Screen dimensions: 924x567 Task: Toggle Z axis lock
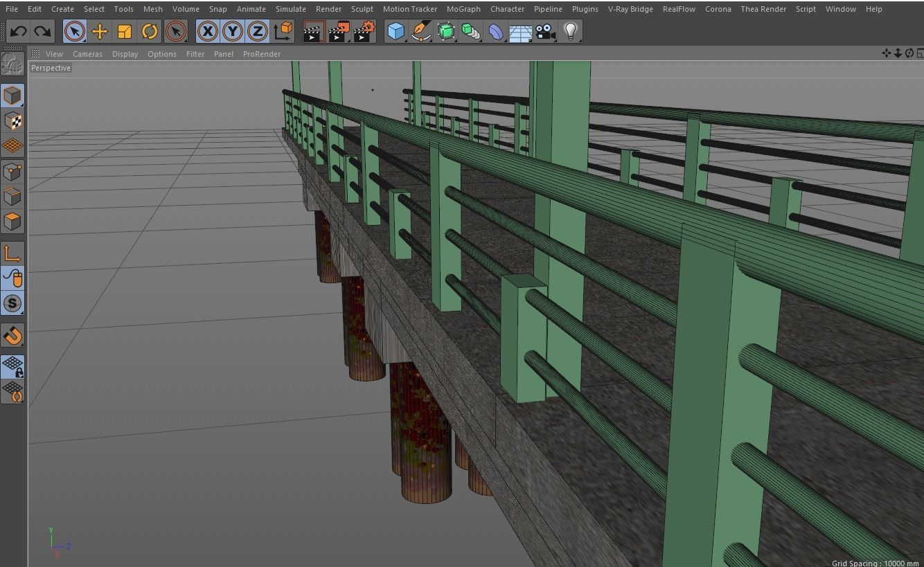(x=258, y=31)
